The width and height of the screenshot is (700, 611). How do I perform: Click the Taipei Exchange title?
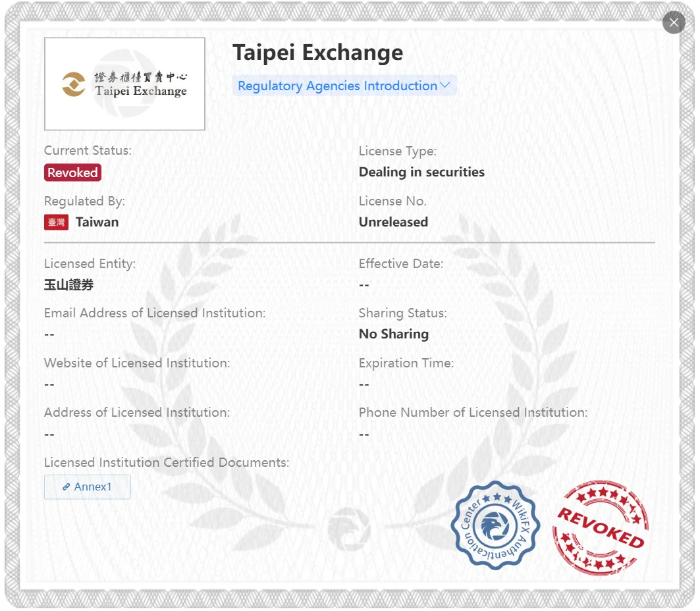pos(318,53)
